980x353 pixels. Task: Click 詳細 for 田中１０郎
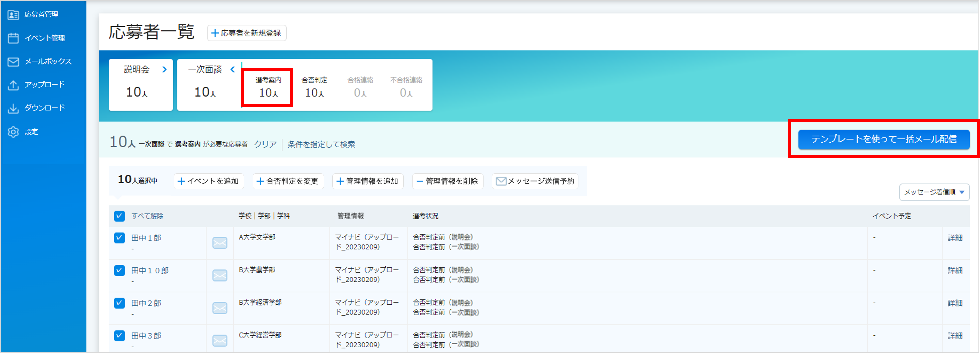tap(955, 271)
